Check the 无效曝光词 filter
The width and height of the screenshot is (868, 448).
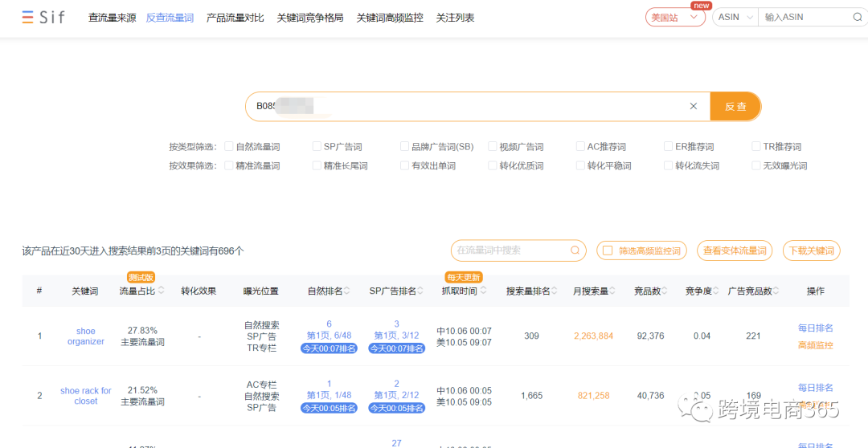(x=756, y=165)
